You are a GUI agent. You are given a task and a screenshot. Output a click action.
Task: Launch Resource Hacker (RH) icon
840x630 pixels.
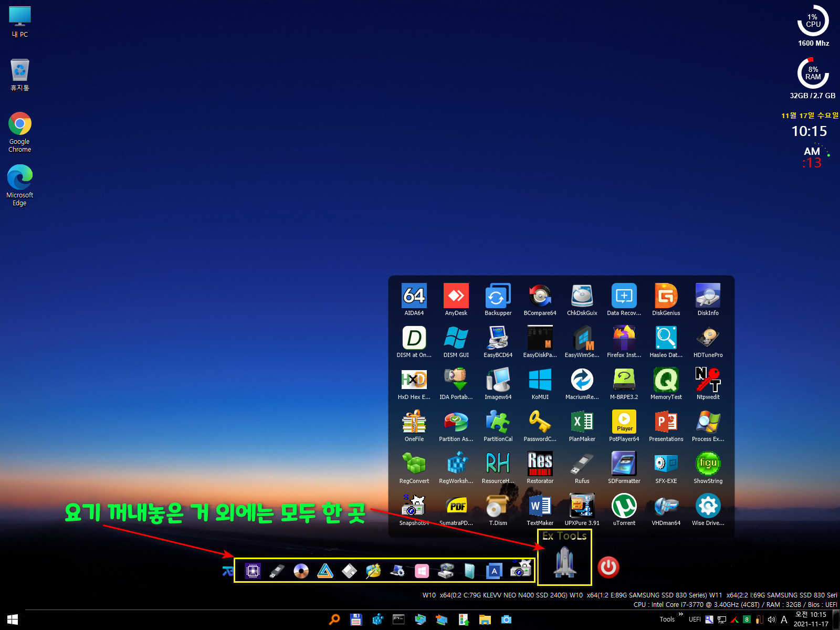click(x=498, y=464)
